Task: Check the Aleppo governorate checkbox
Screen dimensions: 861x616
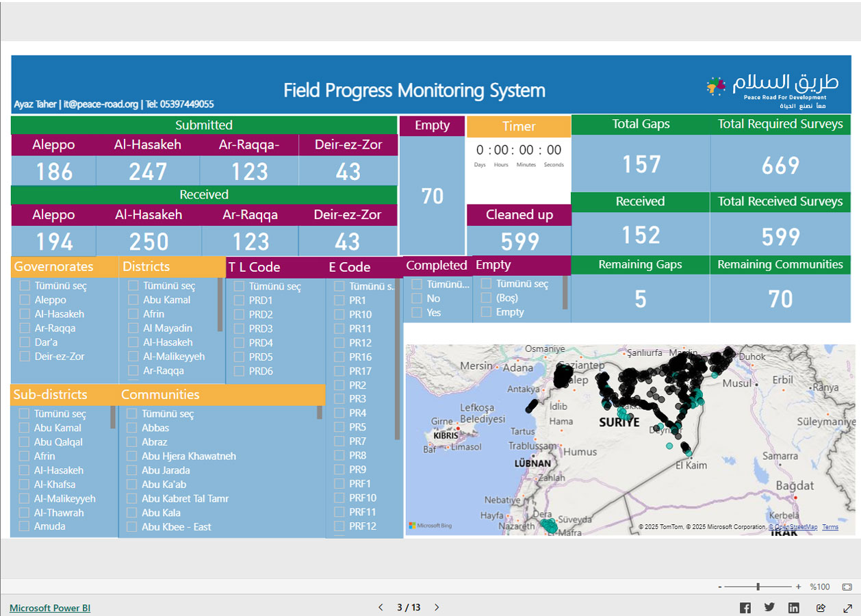Action: (x=25, y=300)
